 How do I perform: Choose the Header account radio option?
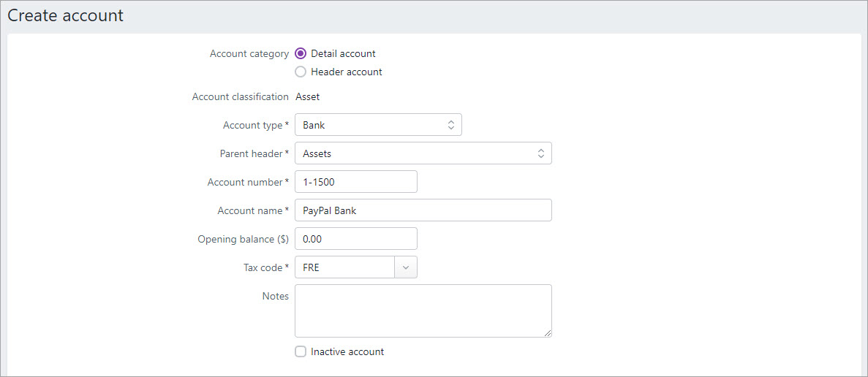pos(301,72)
